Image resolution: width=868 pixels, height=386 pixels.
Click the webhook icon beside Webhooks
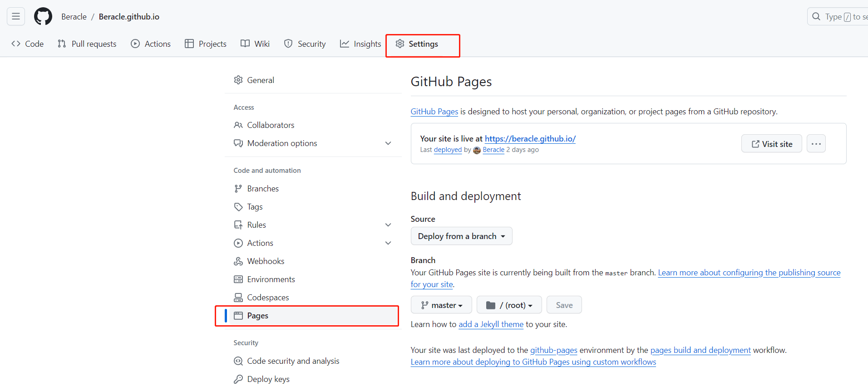pyautogui.click(x=238, y=261)
